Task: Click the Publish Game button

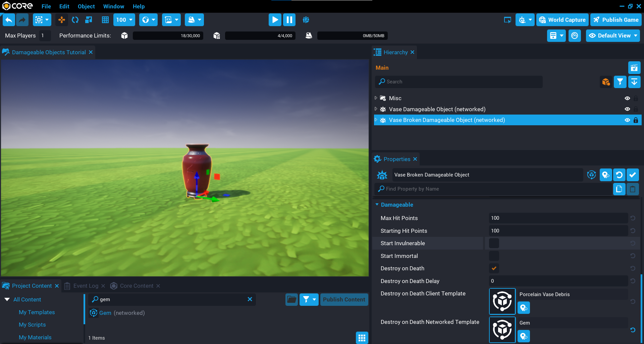Action: [616, 20]
